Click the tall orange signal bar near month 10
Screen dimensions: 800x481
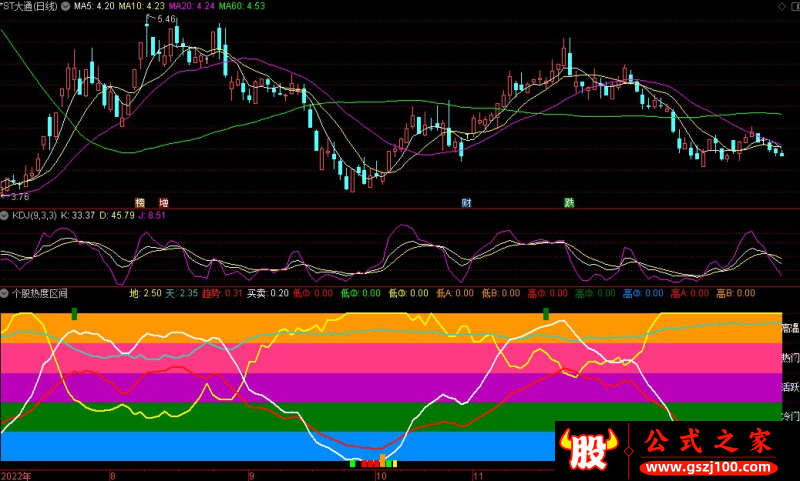click(x=383, y=460)
